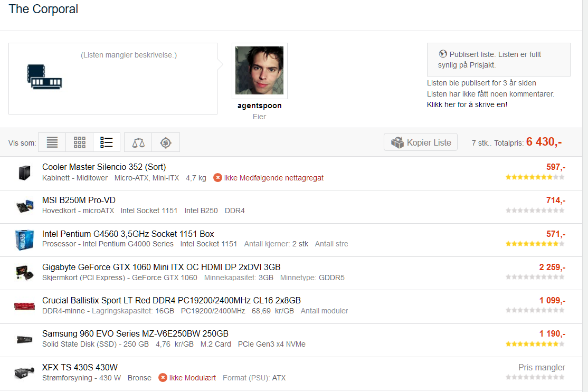The width and height of the screenshot is (588, 392).
Task: Open MSI B250M motherboard thumbnail
Action: pos(25,206)
